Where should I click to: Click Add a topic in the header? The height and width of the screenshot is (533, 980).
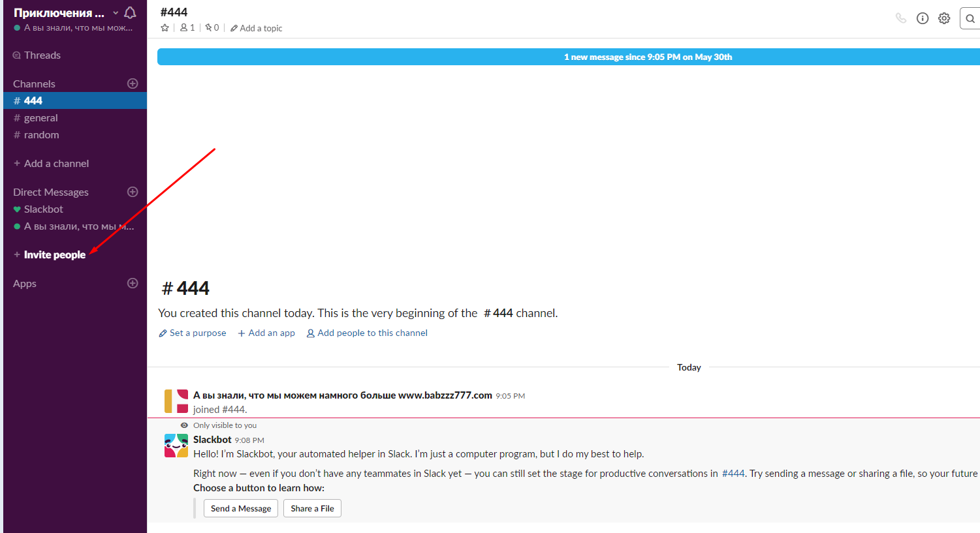[257, 28]
